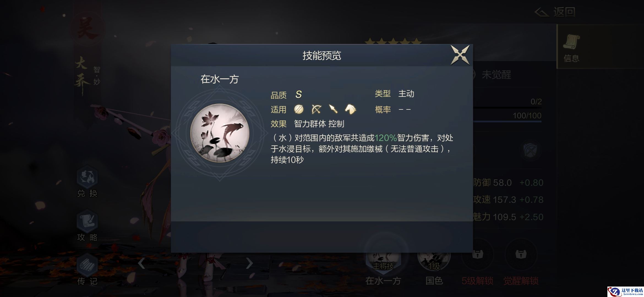The width and height of the screenshot is (644, 297).
Task: Click the 未觉醒 awakening status label
Action: [x=496, y=75]
